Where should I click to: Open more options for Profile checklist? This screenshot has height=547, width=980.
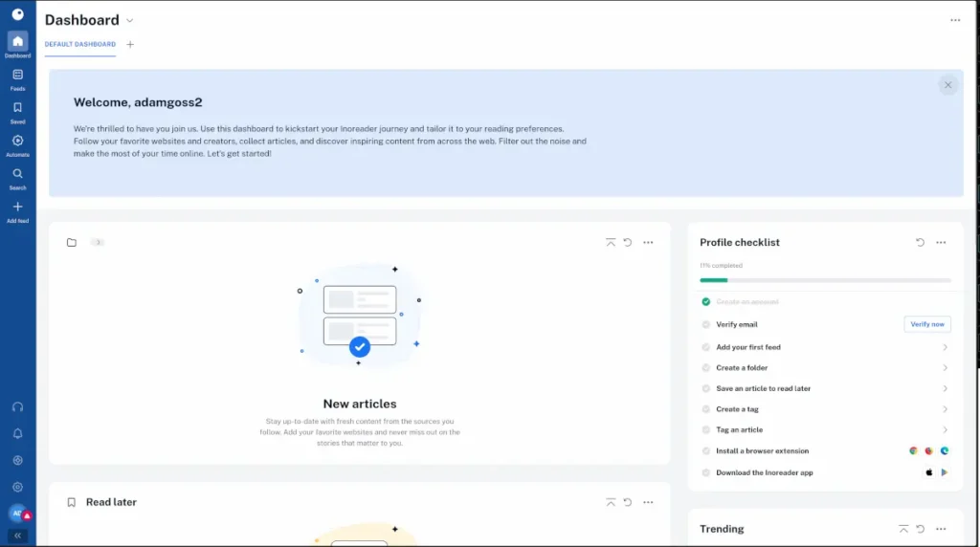941,242
